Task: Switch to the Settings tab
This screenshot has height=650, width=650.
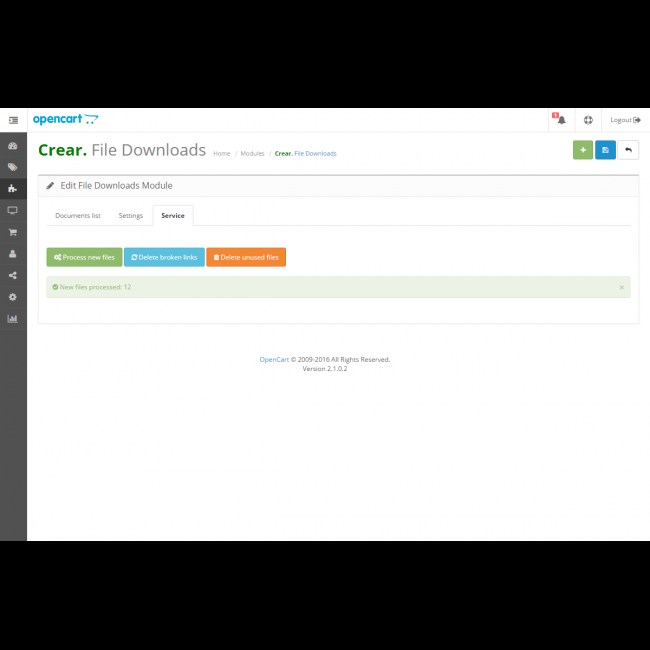Action: 131,215
